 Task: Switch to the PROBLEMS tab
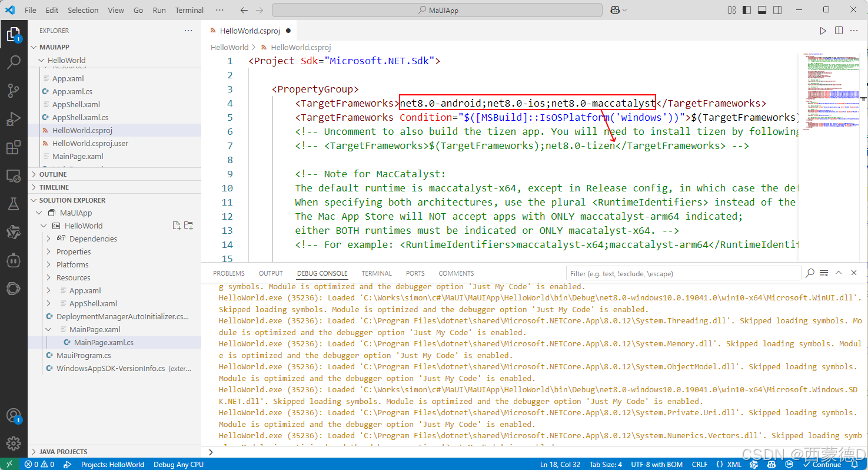229,273
